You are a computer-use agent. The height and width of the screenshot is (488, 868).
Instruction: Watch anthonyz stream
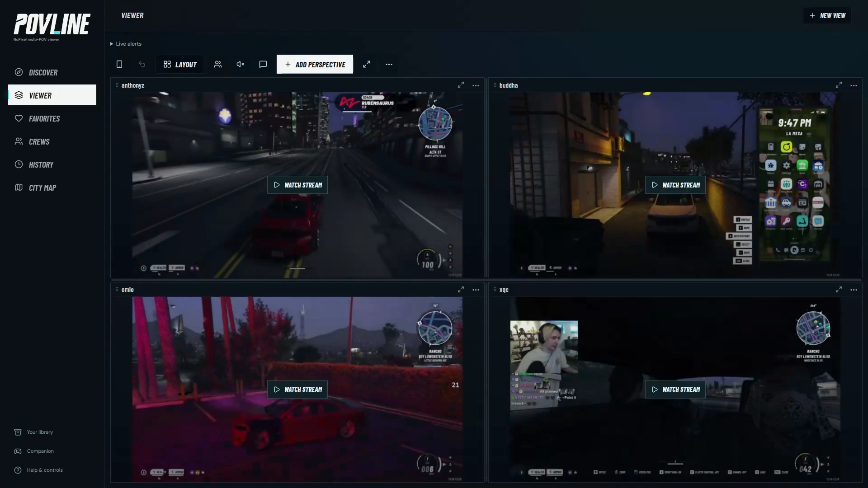(297, 185)
